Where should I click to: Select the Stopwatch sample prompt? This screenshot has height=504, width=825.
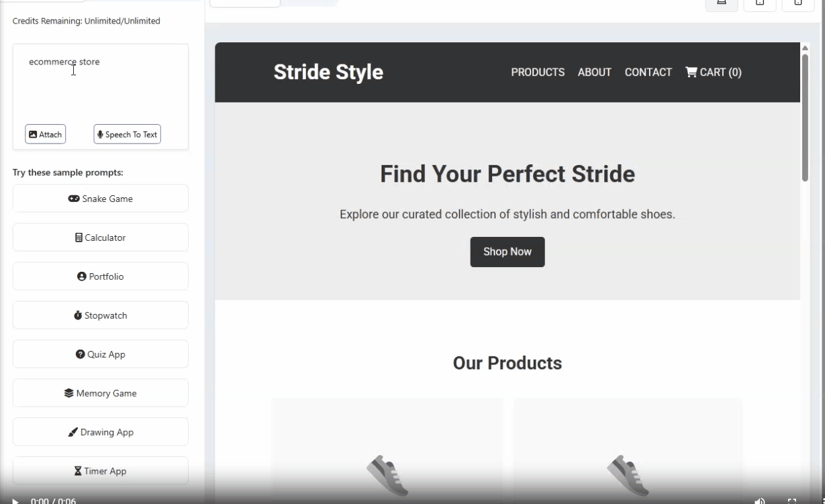[x=101, y=315]
